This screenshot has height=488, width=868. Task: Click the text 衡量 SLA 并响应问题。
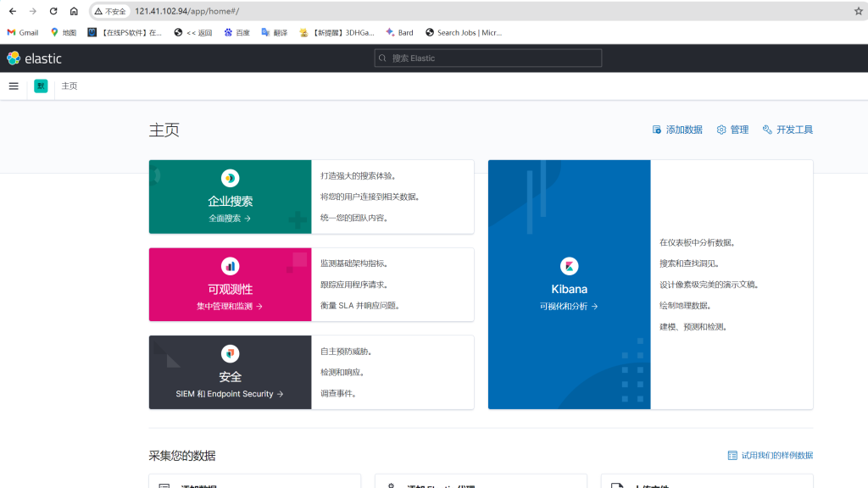[x=360, y=305]
